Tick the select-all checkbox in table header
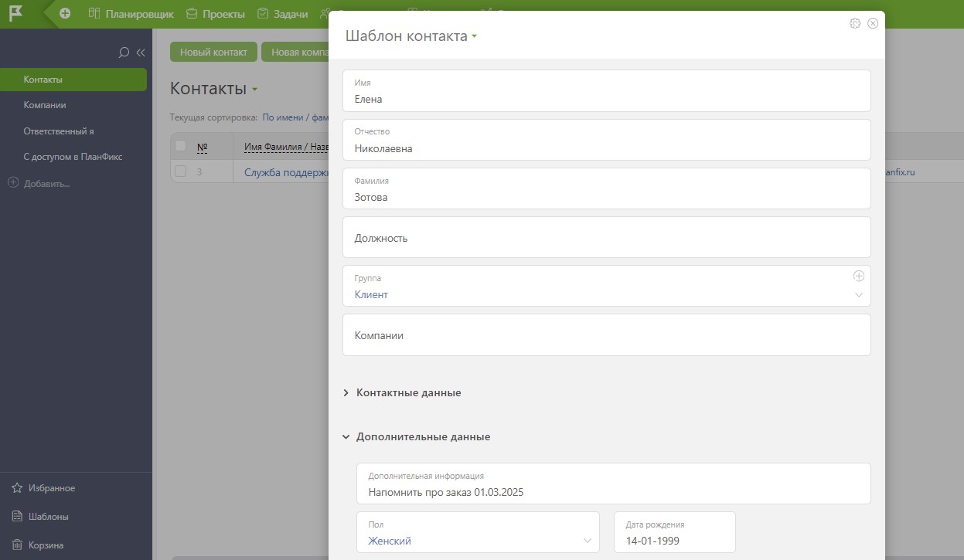This screenshot has width=964, height=560. (181, 146)
